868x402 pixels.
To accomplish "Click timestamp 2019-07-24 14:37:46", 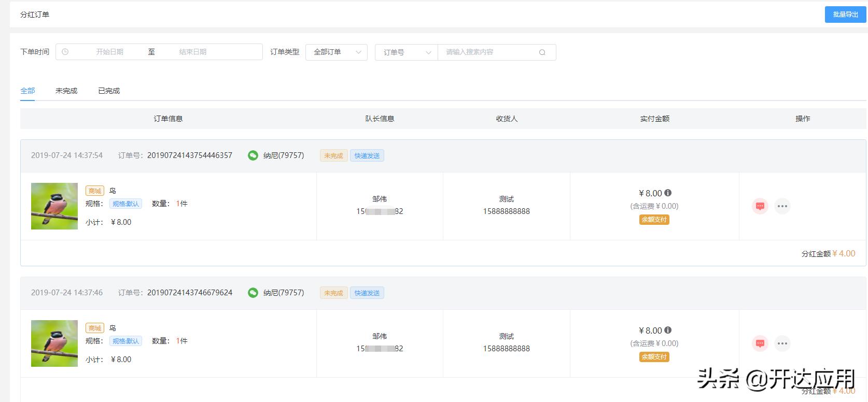I will coord(67,293).
